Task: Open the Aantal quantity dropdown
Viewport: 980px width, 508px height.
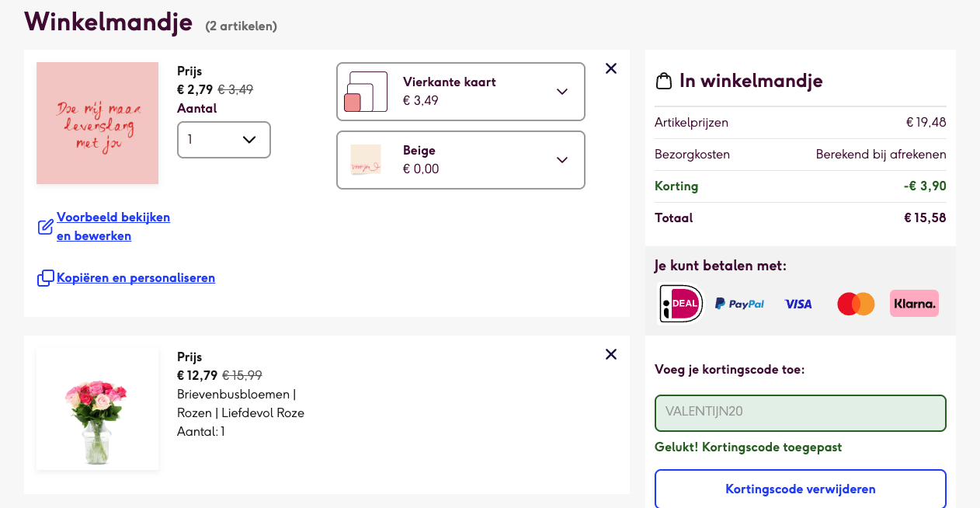Action: [224, 140]
